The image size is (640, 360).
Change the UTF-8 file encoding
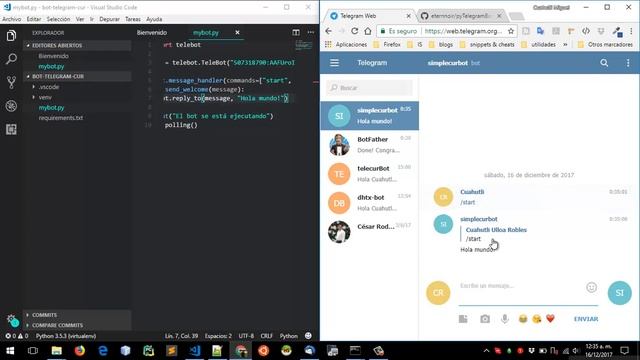tap(246, 336)
